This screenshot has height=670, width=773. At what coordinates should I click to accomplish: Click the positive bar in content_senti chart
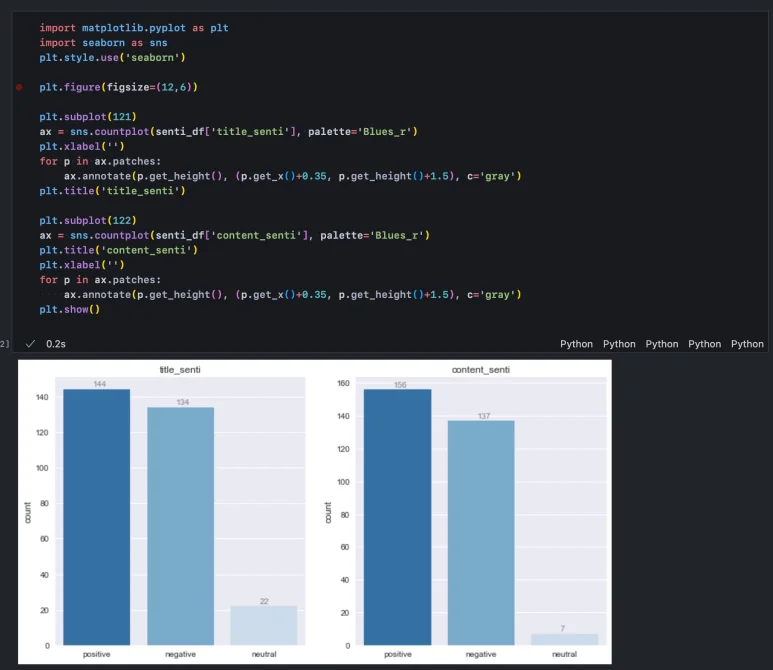398,517
